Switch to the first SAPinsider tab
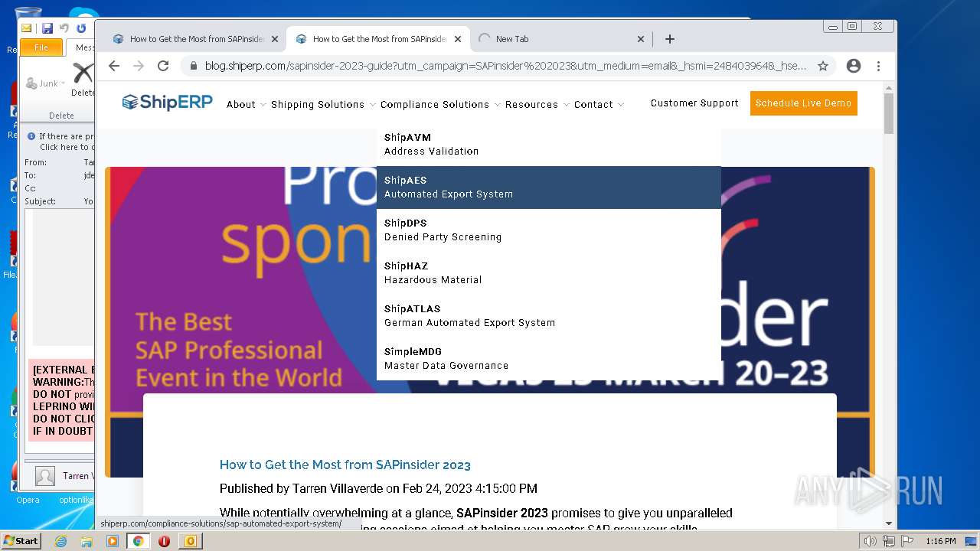 pos(195,39)
